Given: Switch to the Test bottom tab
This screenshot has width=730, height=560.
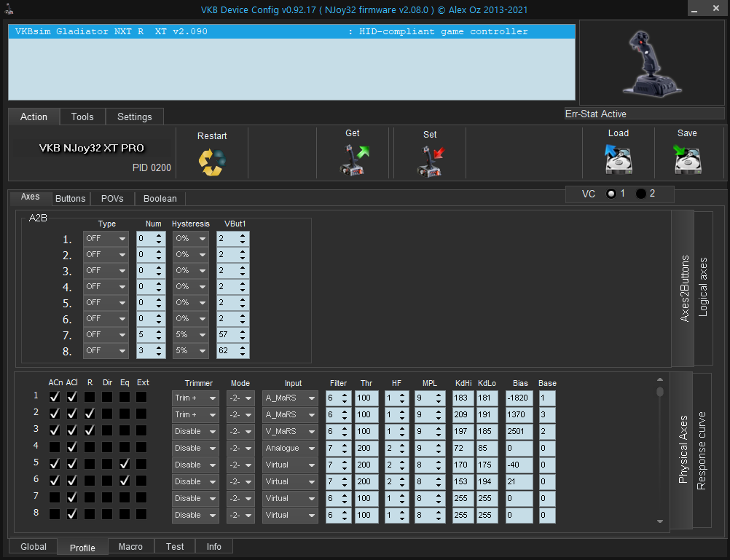Looking at the screenshot, I should [x=175, y=547].
